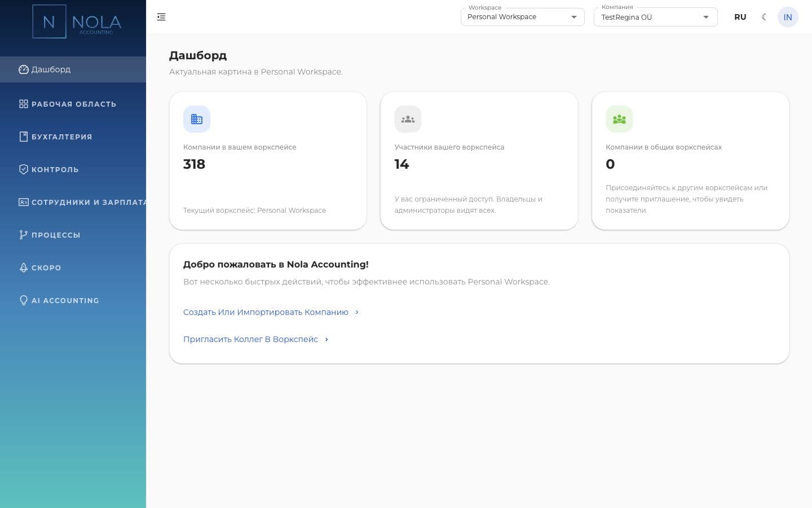Screen dimensions: 812x508
Task: Click the Дашборд page heading
Action: (x=198, y=55)
